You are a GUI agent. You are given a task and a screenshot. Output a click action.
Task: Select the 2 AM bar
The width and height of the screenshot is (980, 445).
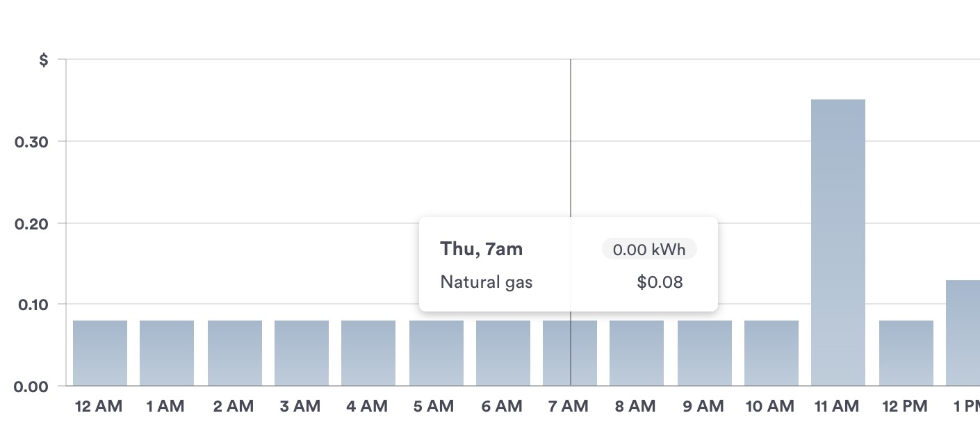click(x=235, y=353)
